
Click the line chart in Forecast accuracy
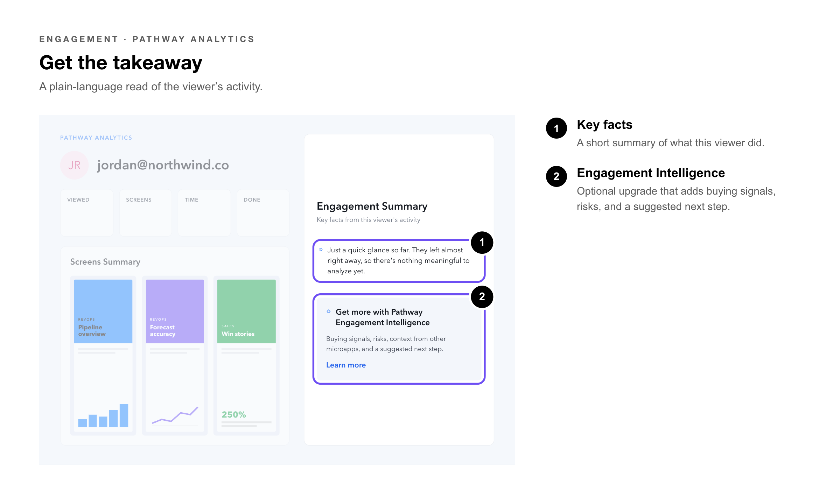coord(175,415)
